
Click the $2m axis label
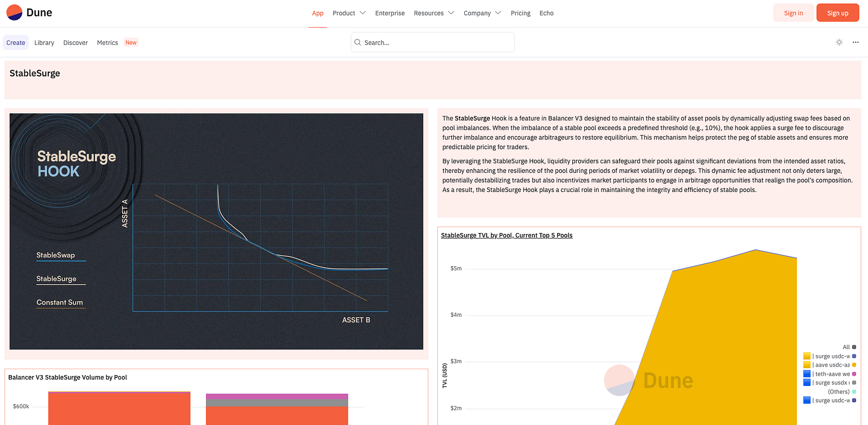click(456, 408)
